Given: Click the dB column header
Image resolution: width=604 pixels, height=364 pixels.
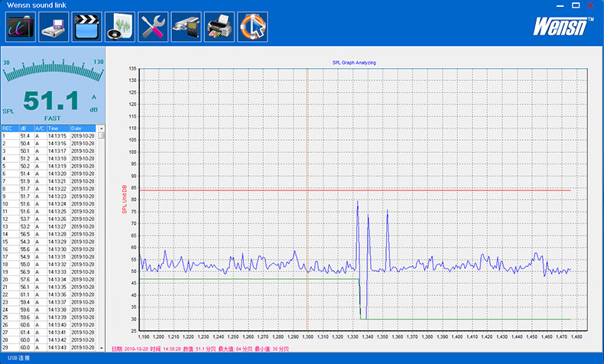Looking at the screenshot, I should (26, 128).
